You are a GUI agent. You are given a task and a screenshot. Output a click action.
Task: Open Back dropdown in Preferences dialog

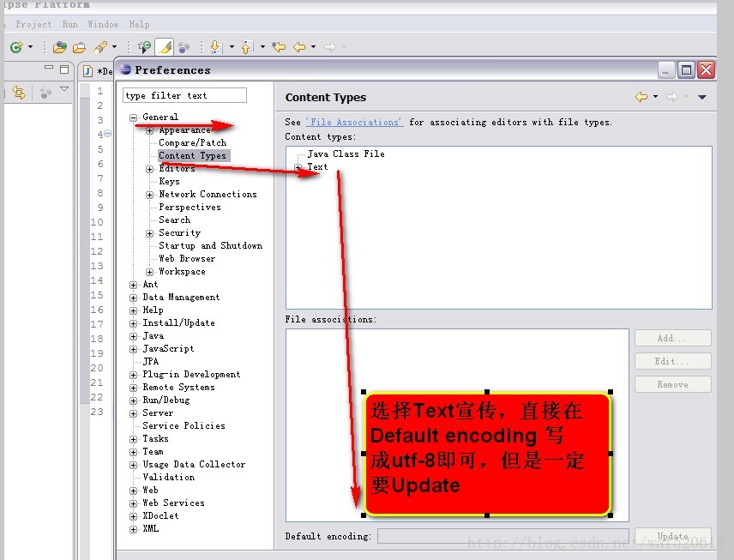click(x=655, y=96)
